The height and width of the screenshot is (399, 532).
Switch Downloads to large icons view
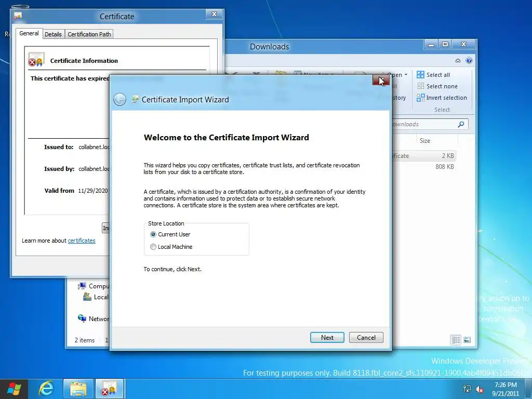pyautogui.click(x=467, y=340)
